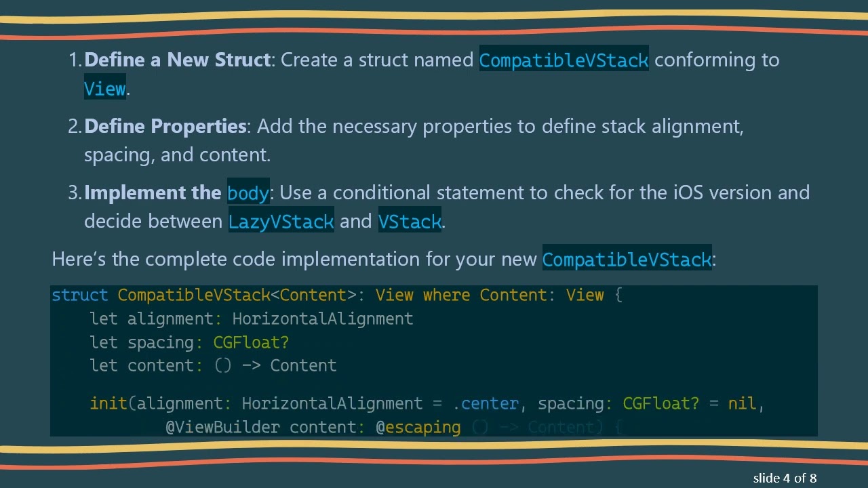Click the "struct" keyword in the code block
Screen dimensions: 868x488
79,295
